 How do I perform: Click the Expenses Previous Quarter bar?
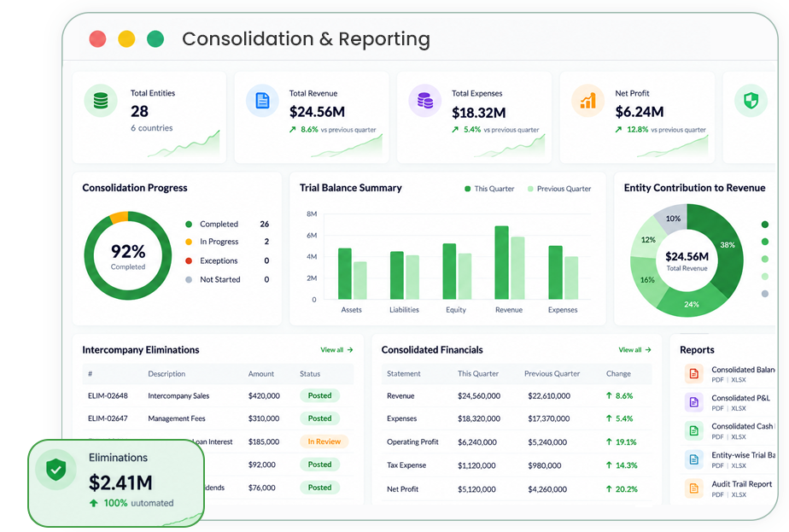coord(571,278)
